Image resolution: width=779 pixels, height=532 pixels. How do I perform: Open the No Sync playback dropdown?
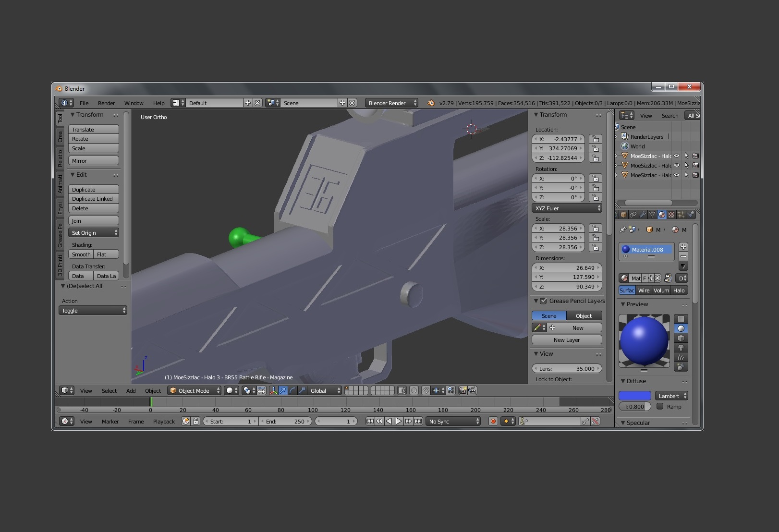454,421
